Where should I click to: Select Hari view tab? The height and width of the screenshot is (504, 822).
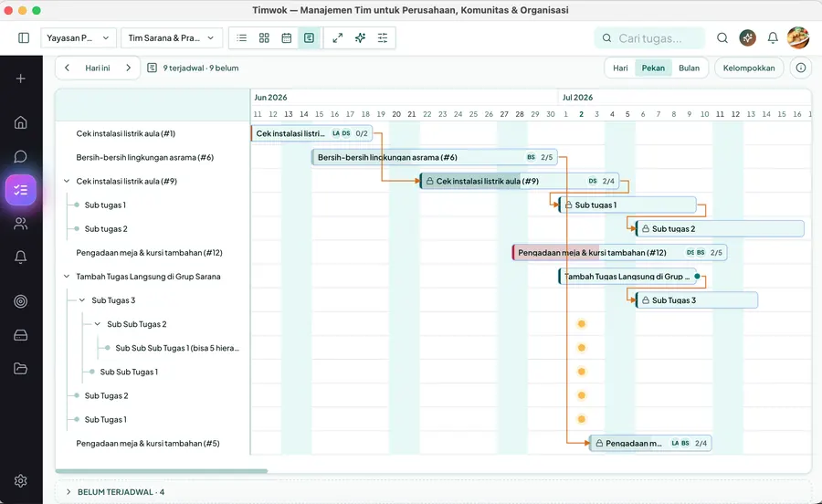[x=620, y=68]
